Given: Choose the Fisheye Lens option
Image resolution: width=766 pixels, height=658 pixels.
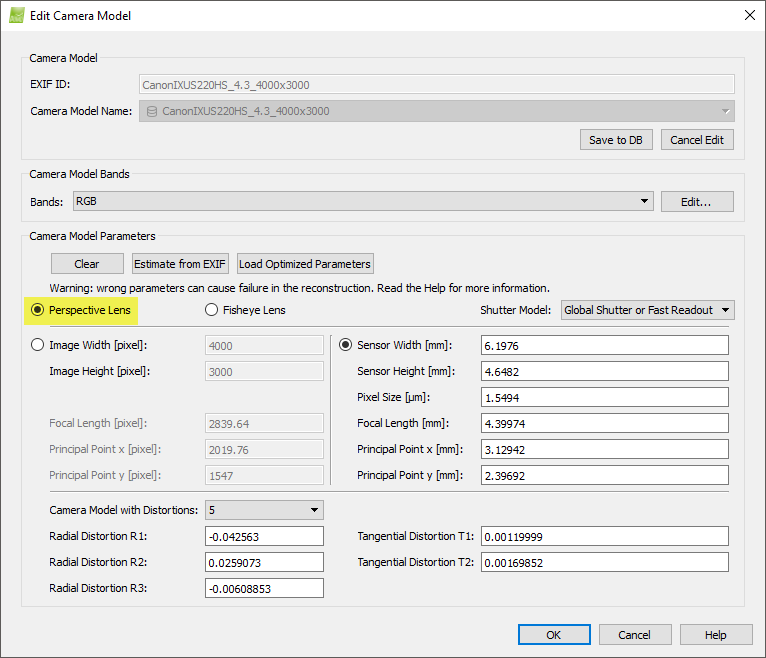Looking at the screenshot, I should [212, 310].
